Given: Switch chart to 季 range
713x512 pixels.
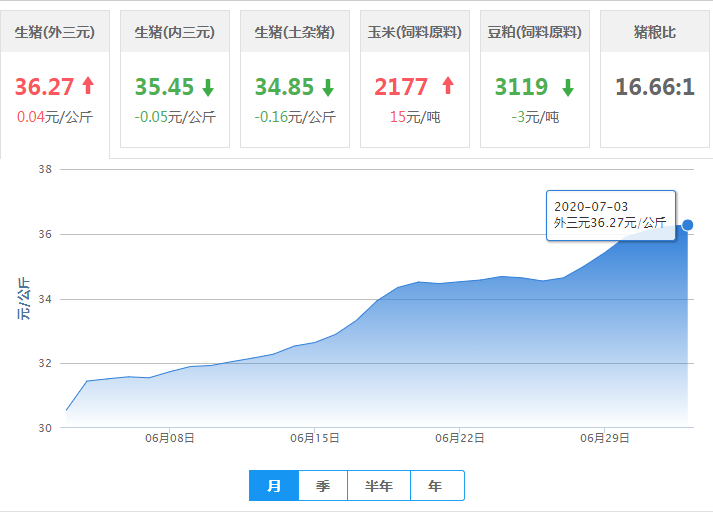Looking at the screenshot, I should (322, 486).
